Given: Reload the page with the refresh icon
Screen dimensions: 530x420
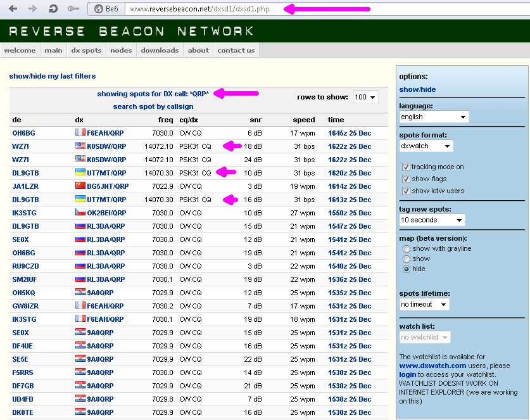Looking at the screenshot, I should click(x=53, y=9).
